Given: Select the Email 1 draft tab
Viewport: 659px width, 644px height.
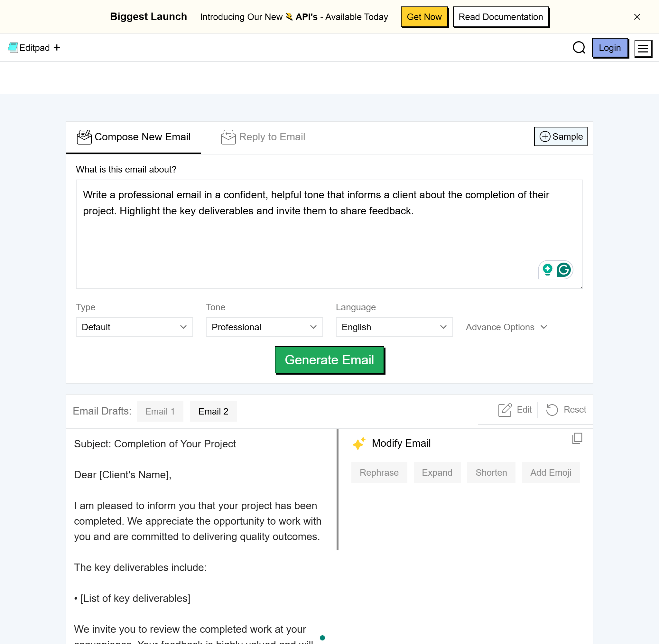Looking at the screenshot, I should click(160, 411).
